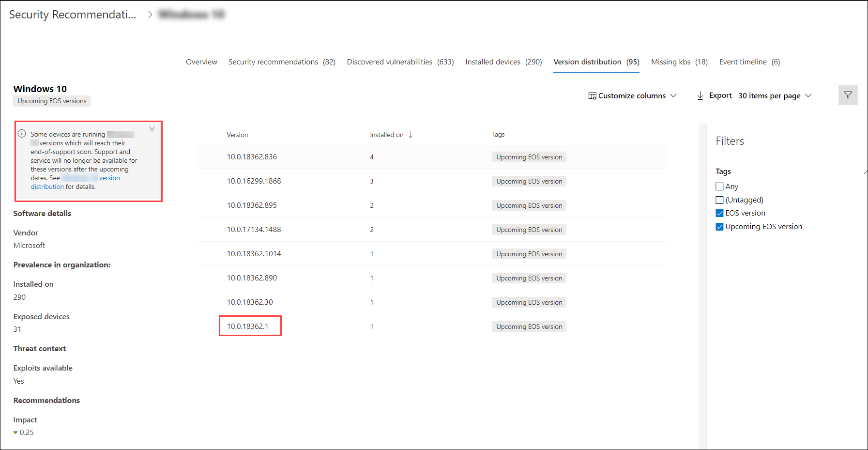The width and height of the screenshot is (868, 450).
Task: Deselect the Upcoming EOS version filter
Action: (x=719, y=227)
